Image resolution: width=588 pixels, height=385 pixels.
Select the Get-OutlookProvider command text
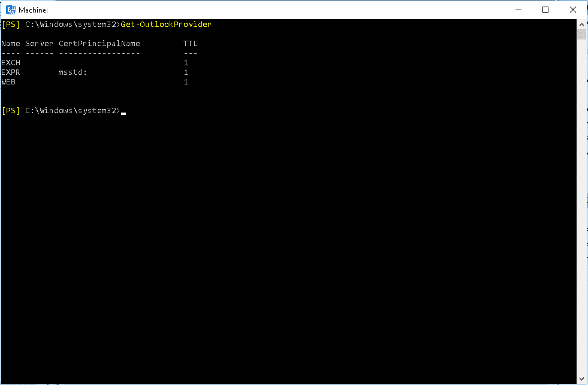(165, 24)
